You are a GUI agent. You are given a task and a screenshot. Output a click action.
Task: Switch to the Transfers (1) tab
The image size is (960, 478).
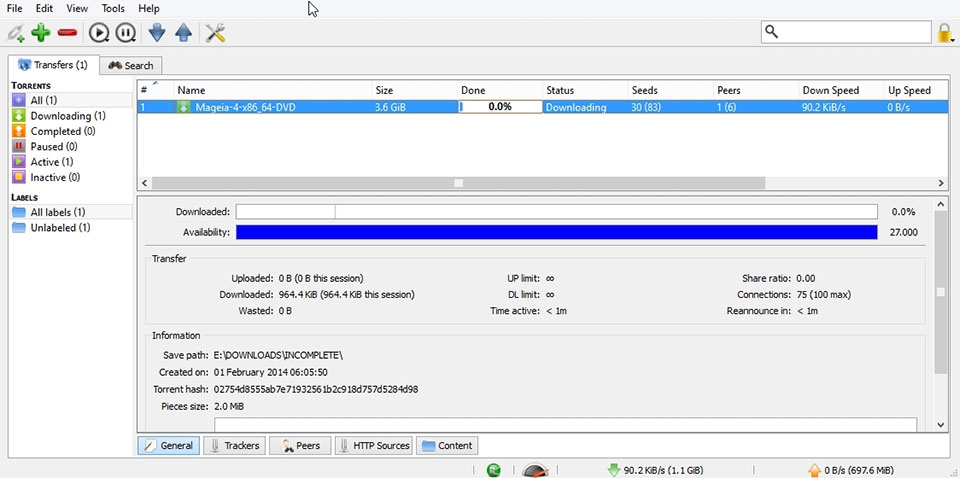53,64
